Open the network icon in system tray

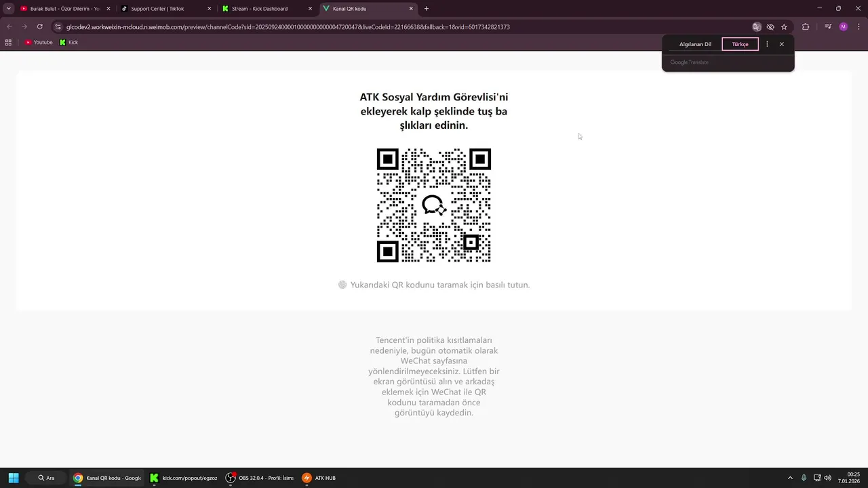pyautogui.click(x=817, y=478)
